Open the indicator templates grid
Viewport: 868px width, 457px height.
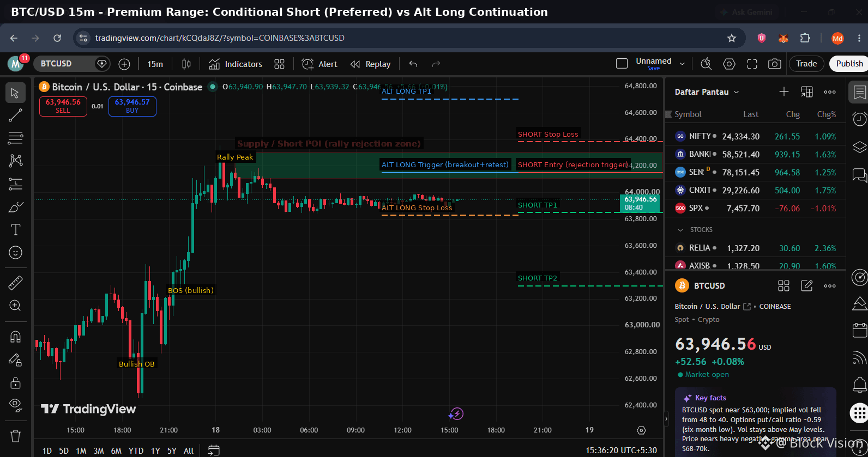[x=279, y=64]
